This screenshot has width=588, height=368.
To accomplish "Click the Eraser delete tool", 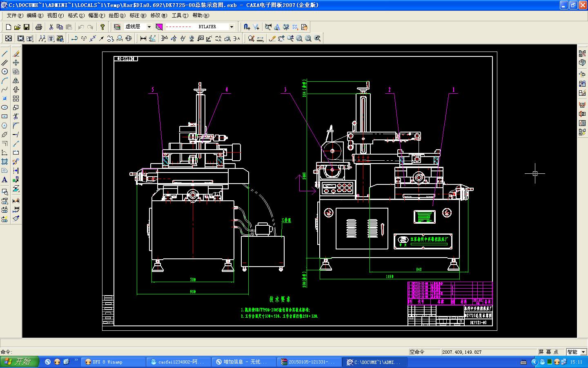I will pos(16,54).
